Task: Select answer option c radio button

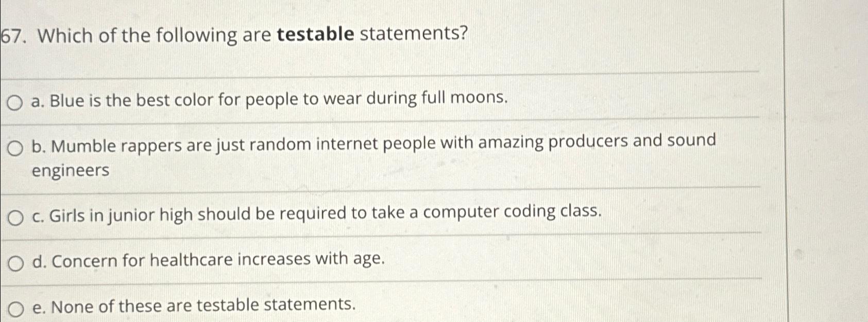Action: [x=15, y=218]
